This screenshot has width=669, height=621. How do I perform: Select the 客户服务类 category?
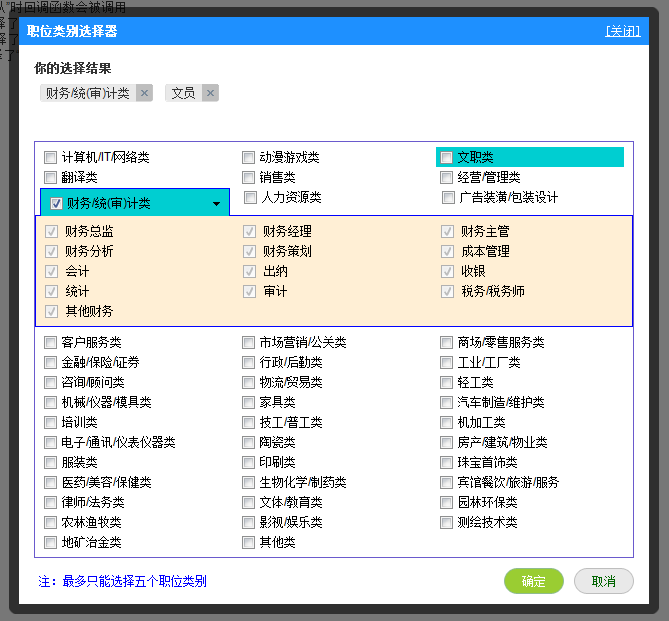click(x=51, y=342)
